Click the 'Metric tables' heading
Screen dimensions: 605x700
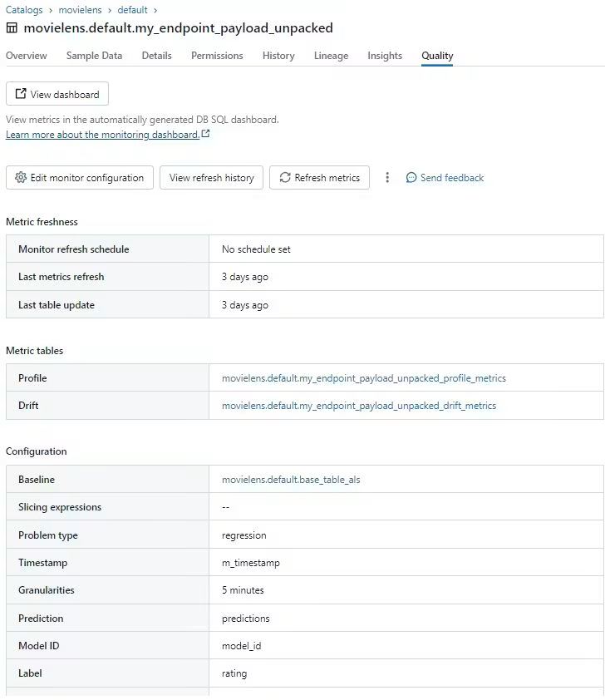pos(35,351)
